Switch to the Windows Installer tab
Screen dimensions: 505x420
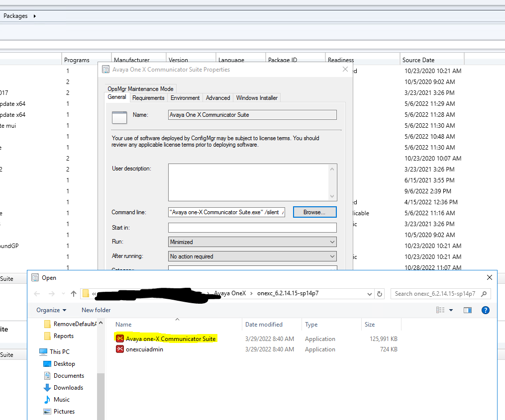click(x=257, y=98)
